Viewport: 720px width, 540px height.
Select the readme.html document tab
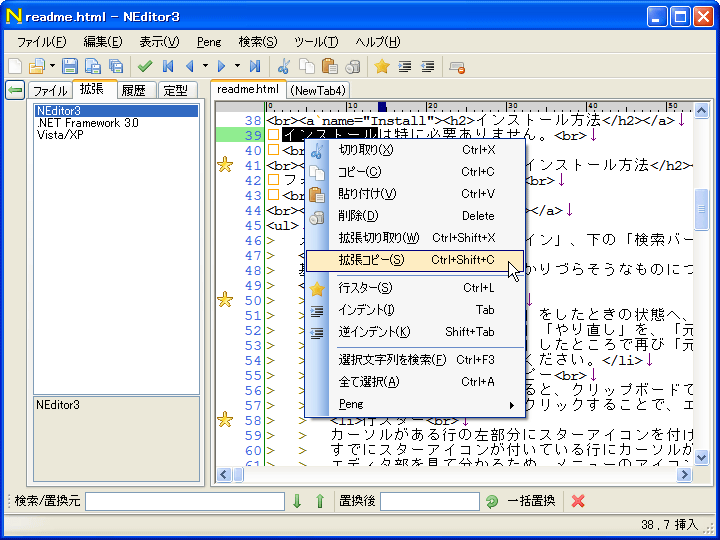[248, 89]
